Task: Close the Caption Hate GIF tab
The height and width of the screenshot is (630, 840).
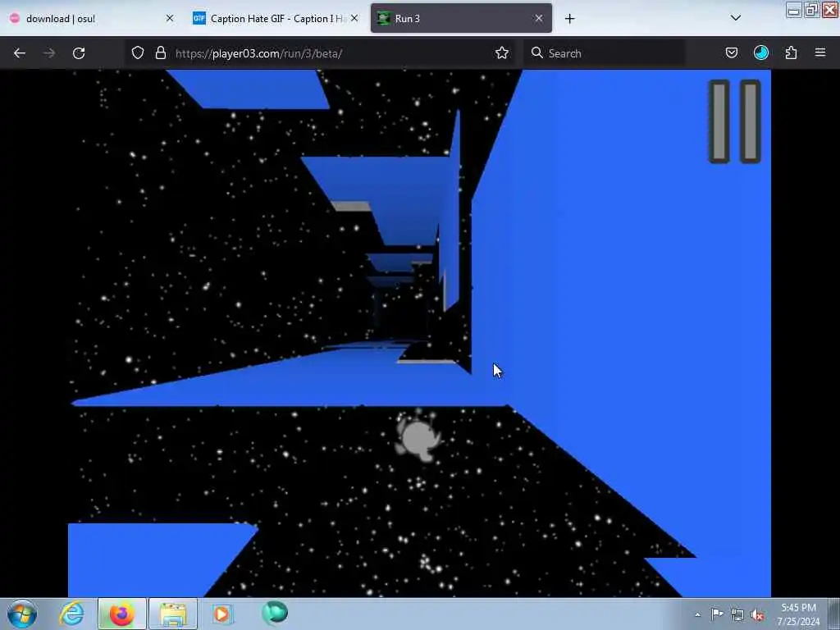Action: (x=354, y=18)
